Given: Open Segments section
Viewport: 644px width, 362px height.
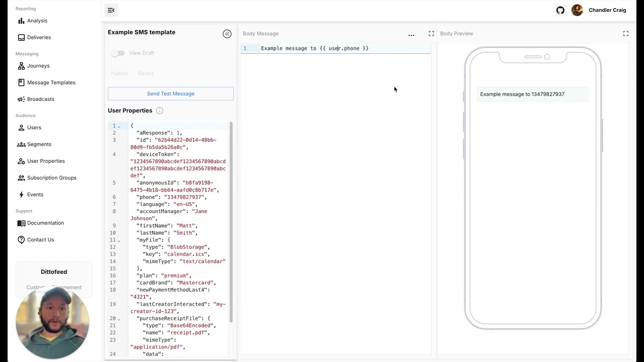Looking at the screenshot, I should [39, 144].
